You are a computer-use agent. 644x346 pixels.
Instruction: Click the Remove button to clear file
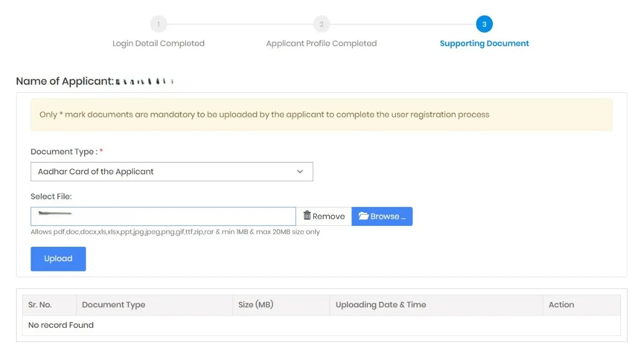(x=324, y=216)
